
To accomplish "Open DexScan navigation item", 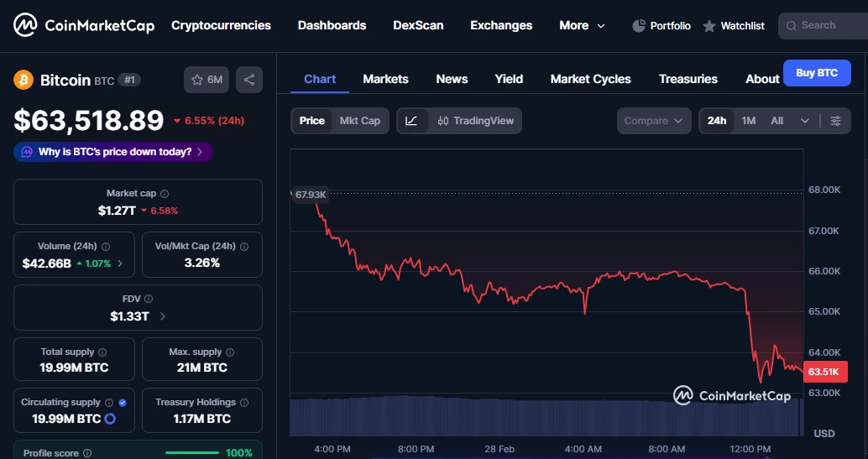I will [418, 25].
